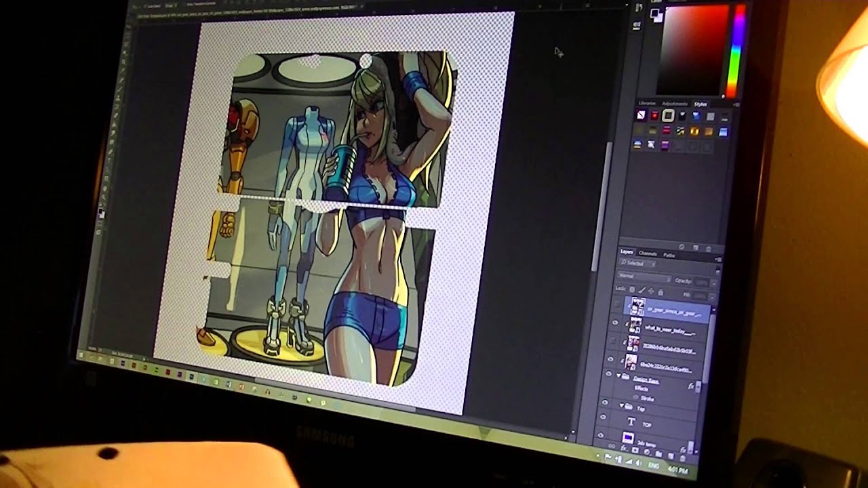Click the Add layer mask icon
This screenshot has height=488, width=868.
click(635, 450)
